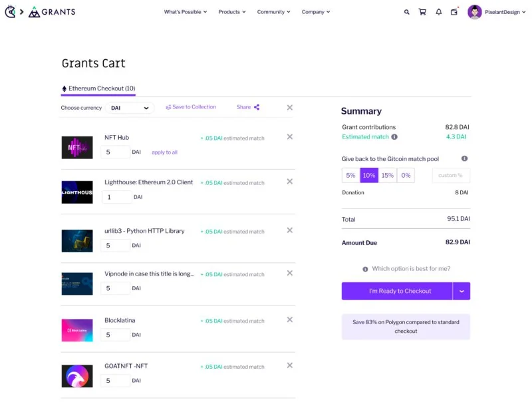Image resolution: width=532 pixels, height=404 pixels.
Task: Select 0% give back option
Action: [406, 175]
